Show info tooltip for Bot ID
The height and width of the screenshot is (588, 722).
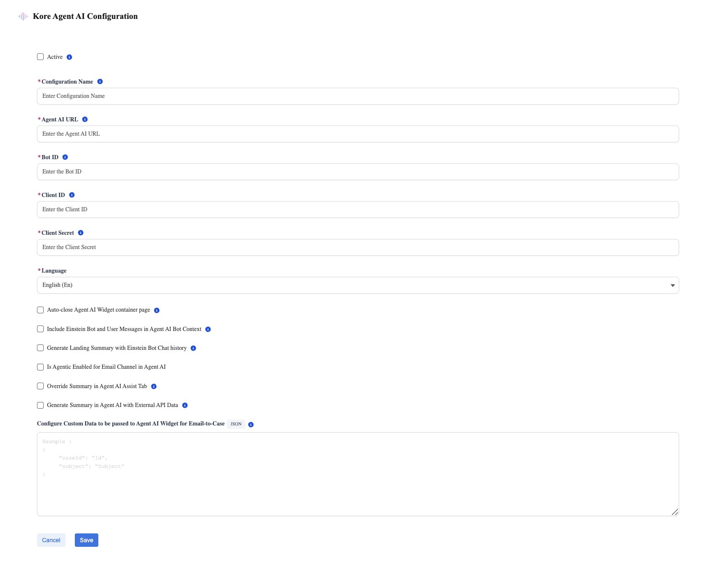pyautogui.click(x=65, y=157)
